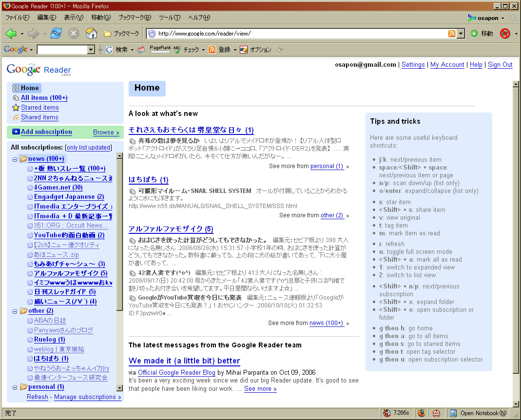Open the Shared items link
This screenshot has width=521, height=420.
coord(39,117)
